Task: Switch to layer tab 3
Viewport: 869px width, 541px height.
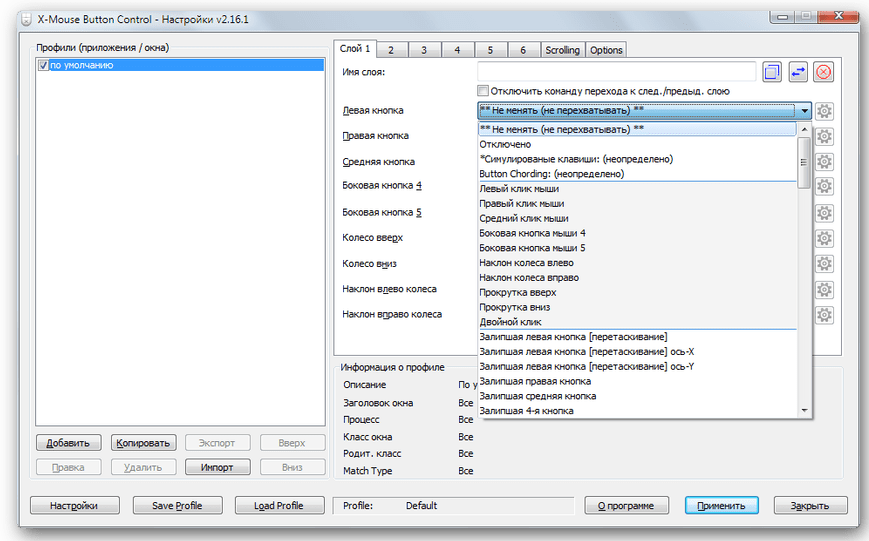Action: [424, 50]
